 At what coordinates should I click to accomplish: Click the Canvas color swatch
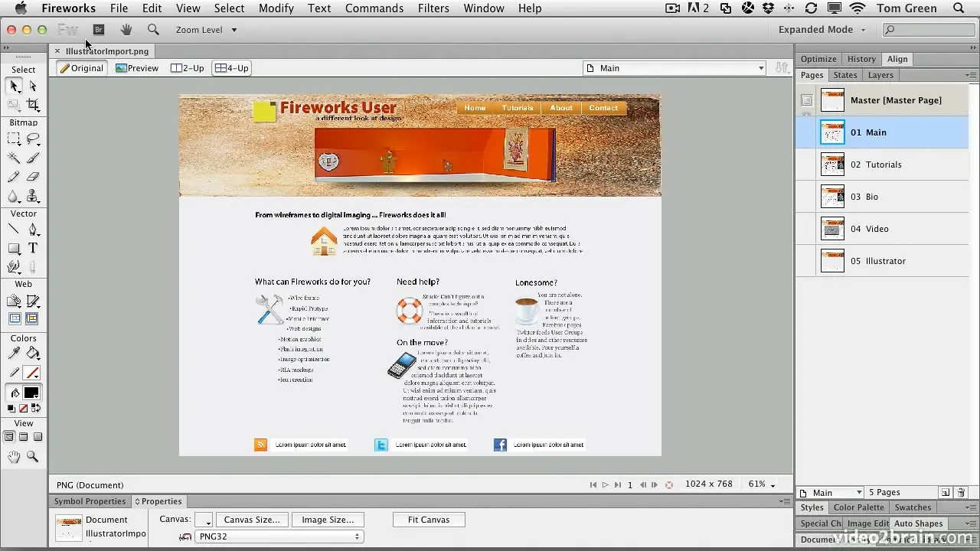coord(204,520)
